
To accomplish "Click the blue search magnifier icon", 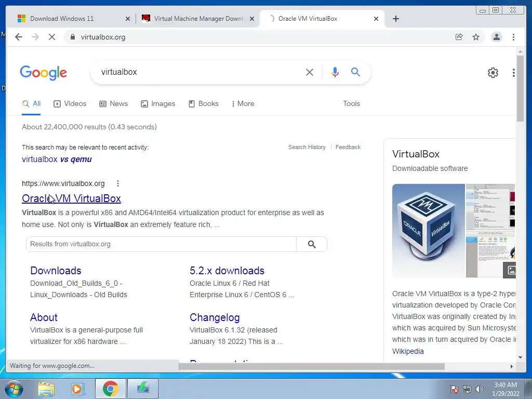I will point(355,72).
